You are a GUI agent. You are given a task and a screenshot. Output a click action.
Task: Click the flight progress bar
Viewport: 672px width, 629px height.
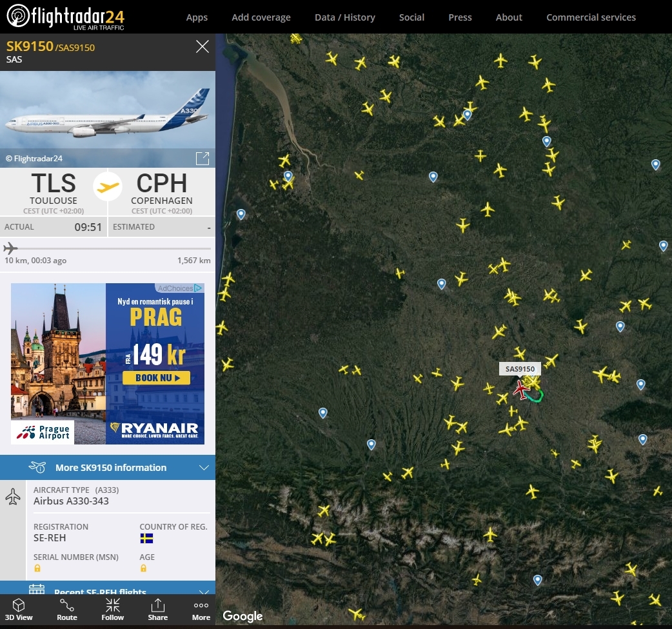(x=108, y=248)
